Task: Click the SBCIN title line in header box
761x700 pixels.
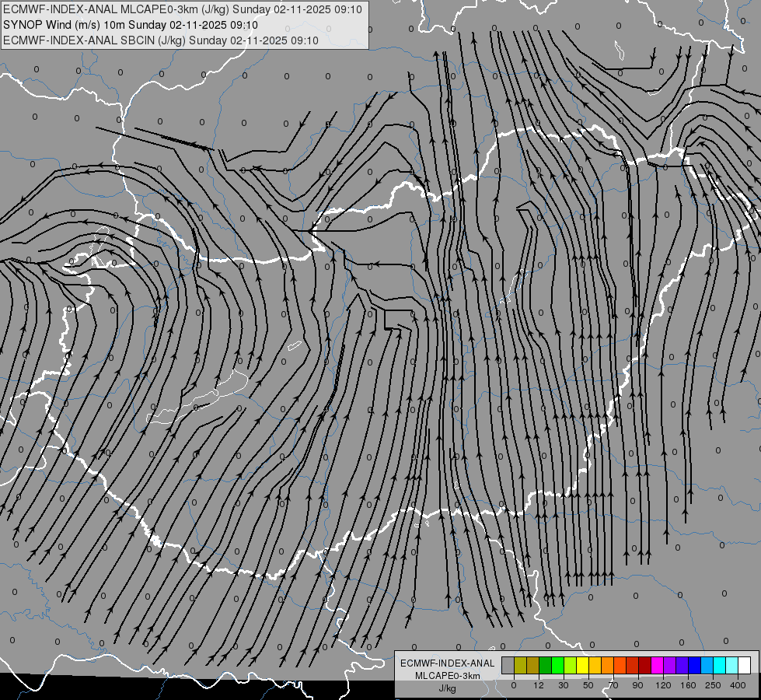Action: point(161,40)
